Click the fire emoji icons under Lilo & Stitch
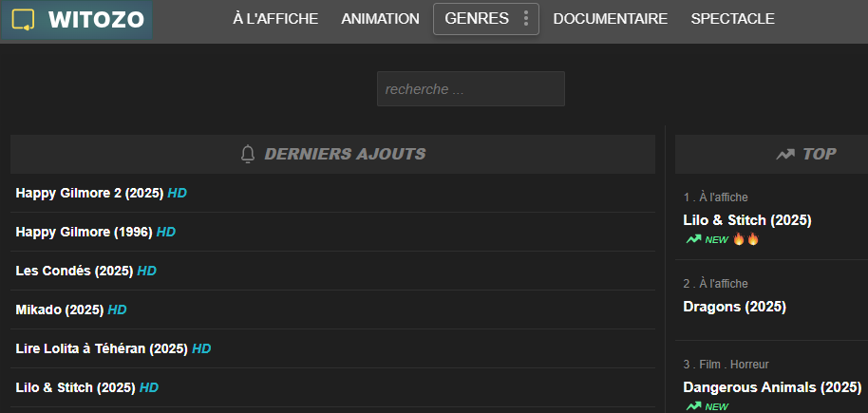 pyautogui.click(x=745, y=239)
